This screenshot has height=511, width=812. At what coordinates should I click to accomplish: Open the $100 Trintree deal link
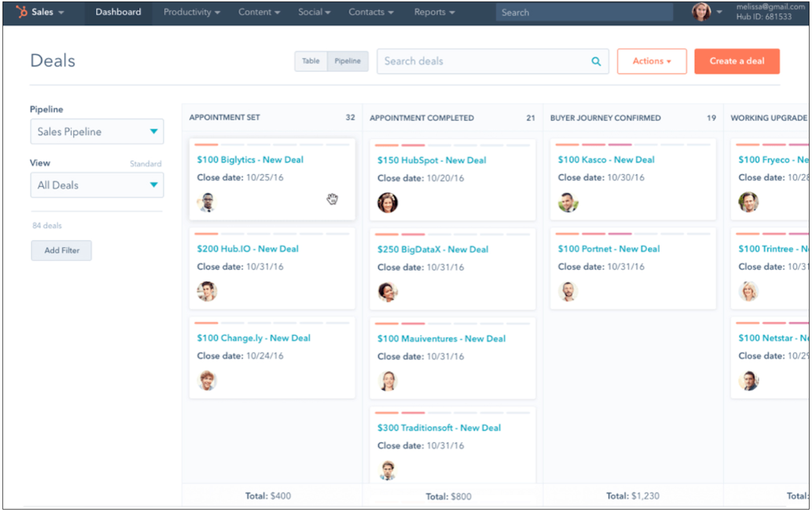pyautogui.click(x=774, y=249)
